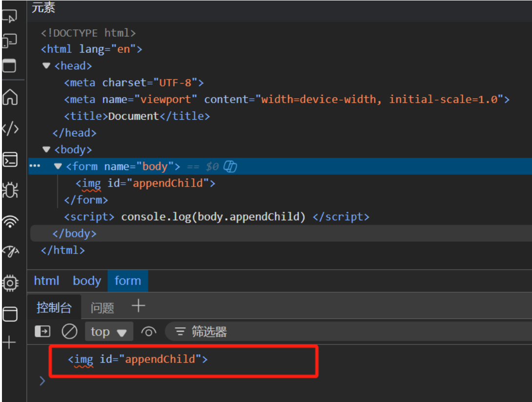
Task: Clear the console with the ban icon
Action: 70,331
